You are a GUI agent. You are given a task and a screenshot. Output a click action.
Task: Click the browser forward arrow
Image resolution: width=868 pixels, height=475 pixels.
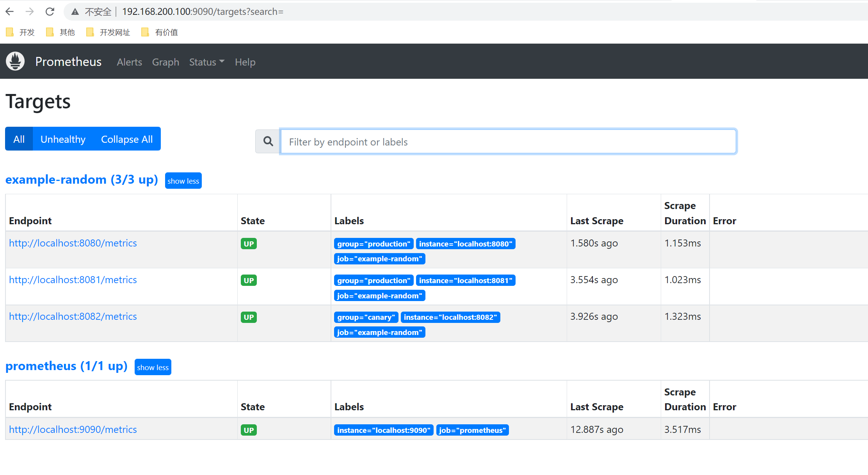pyautogui.click(x=30, y=12)
